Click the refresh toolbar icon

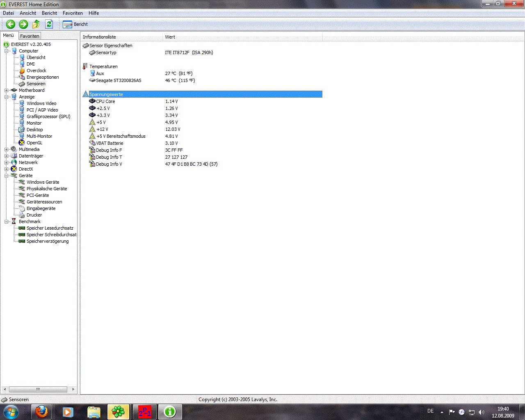point(49,24)
